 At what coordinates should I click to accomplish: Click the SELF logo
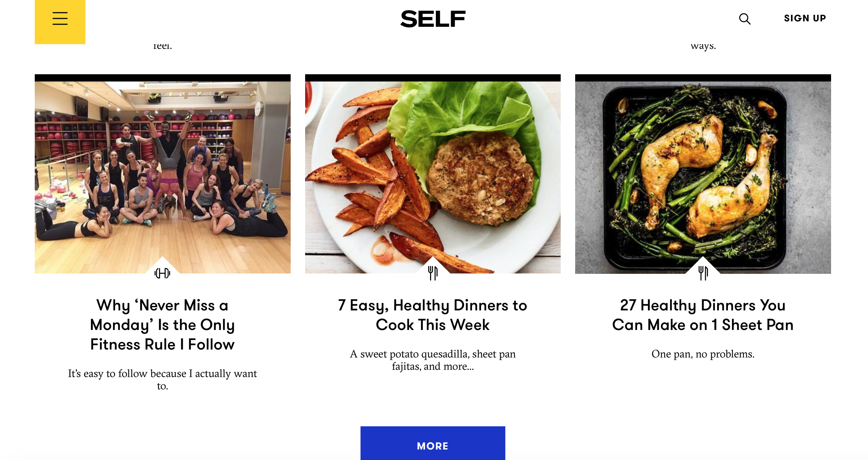(x=433, y=19)
